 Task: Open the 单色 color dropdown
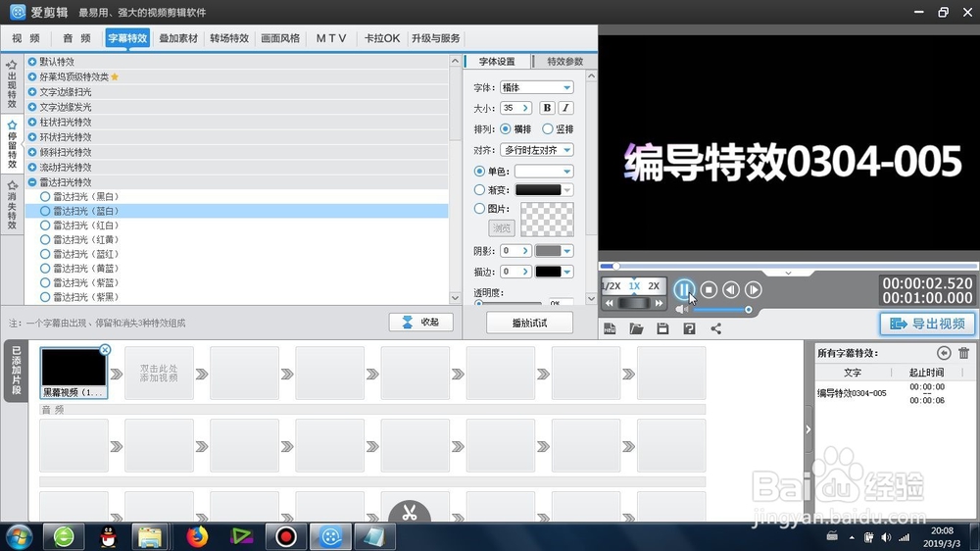point(566,172)
